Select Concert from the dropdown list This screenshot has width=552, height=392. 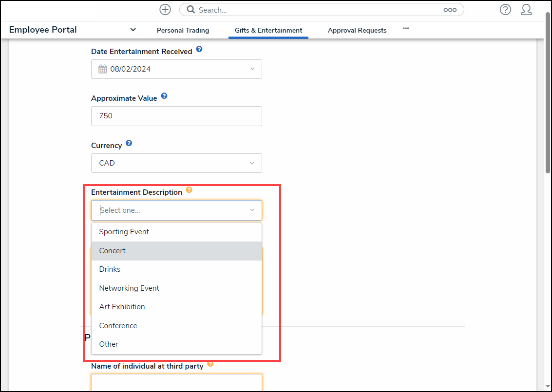pyautogui.click(x=113, y=251)
